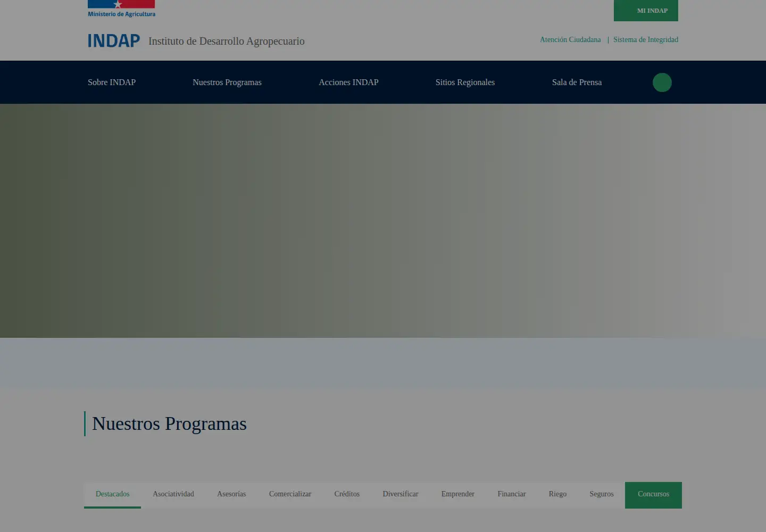Open the Atención Ciudadana link

click(570, 40)
